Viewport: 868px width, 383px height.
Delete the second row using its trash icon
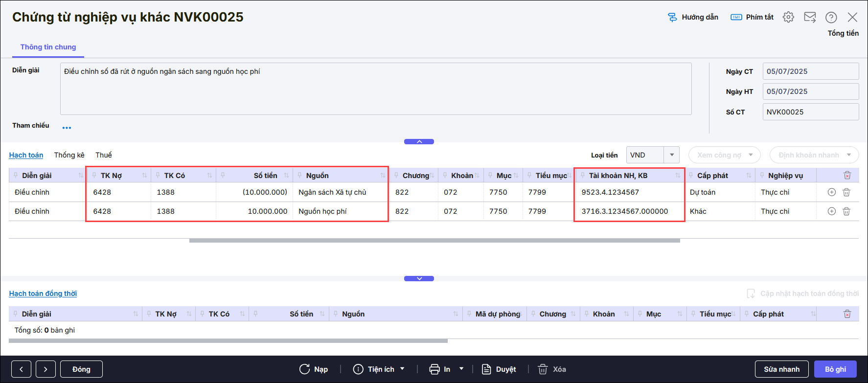click(846, 211)
